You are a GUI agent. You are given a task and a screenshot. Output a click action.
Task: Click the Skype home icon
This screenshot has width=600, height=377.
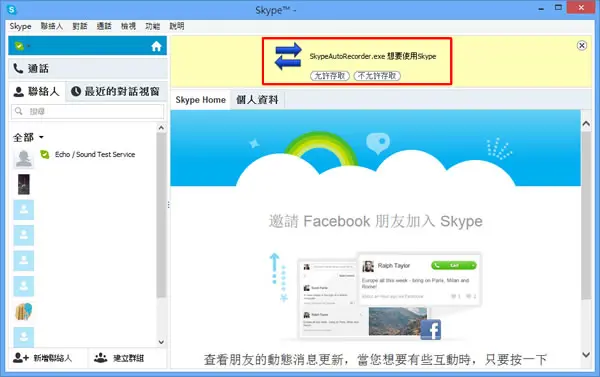point(156,47)
